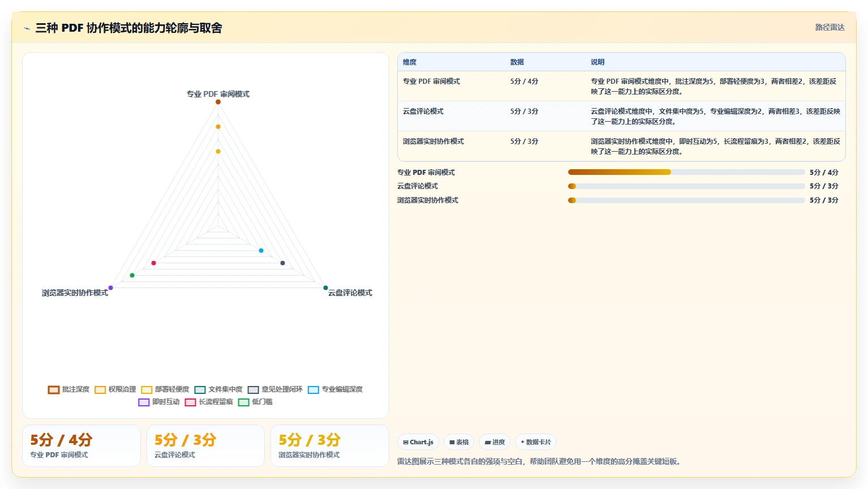This screenshot has width=868, height=489.
Task: Select the 5分 / 3分 云盘评论模式 card
Action: click(205, 446)
